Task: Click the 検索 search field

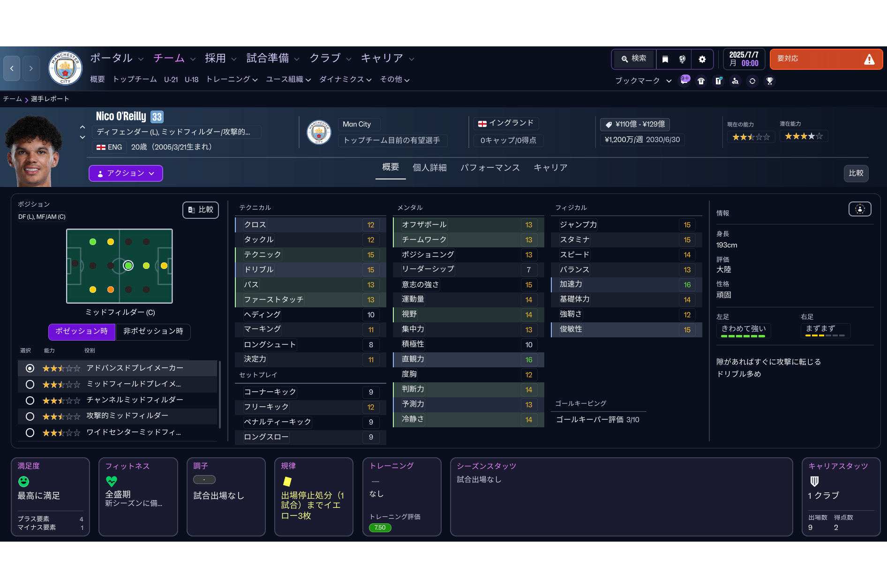Action: tap(634, 59)
